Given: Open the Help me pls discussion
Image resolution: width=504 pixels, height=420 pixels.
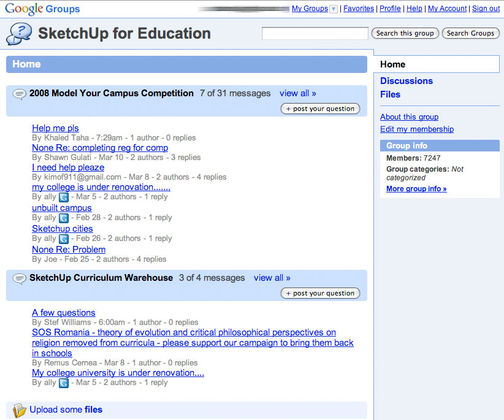Looking at the screenshot, I should point(55,128).
